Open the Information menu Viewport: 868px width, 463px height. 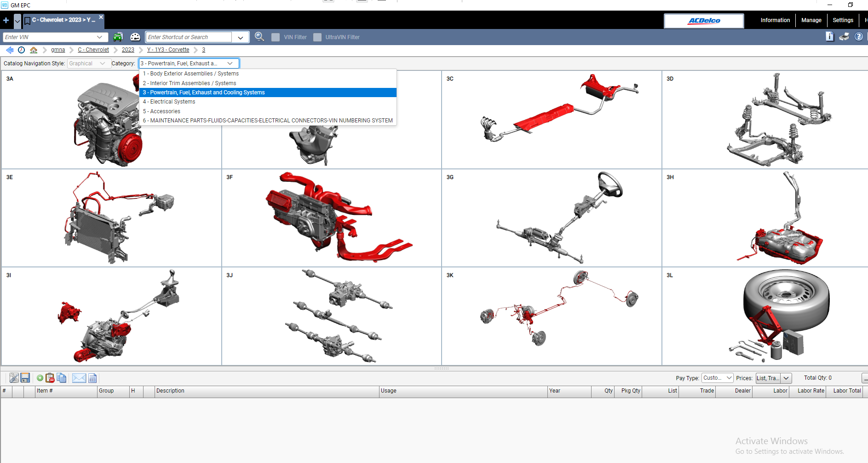[x=775, y=20]
